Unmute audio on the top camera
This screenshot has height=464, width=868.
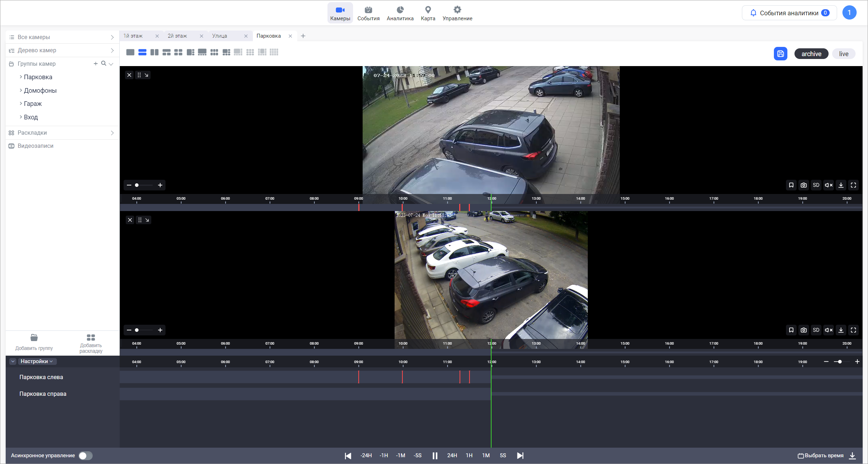828,185
